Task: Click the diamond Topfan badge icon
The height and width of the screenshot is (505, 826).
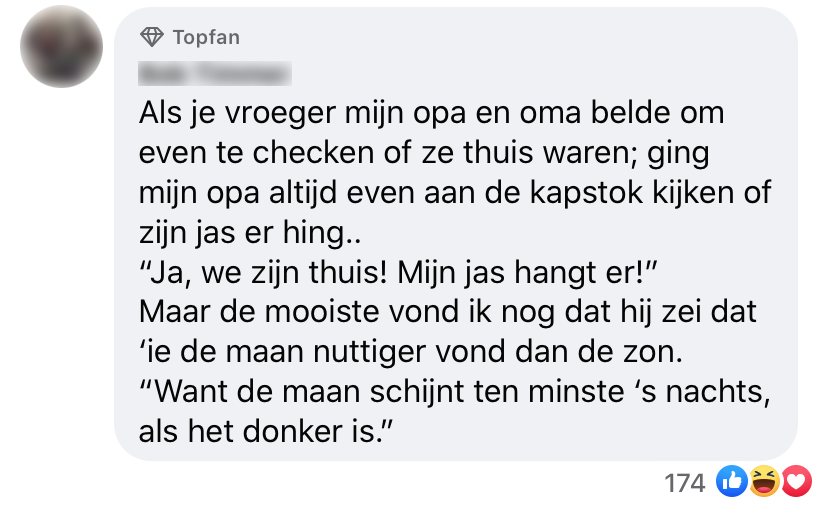Action: click(152, 38)
